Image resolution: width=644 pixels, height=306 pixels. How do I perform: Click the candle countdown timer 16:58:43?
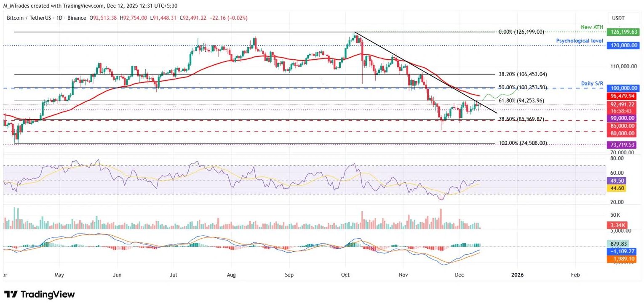tap(622, 111)
